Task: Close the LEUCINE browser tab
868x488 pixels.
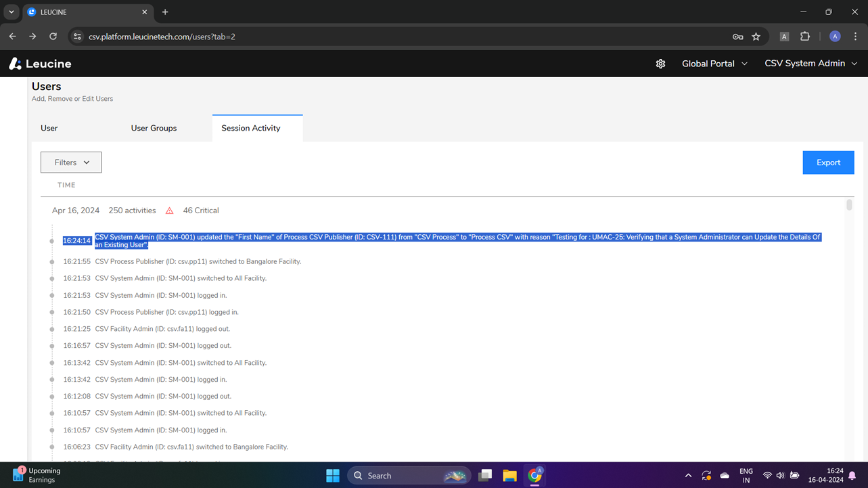Action: (x=145, y=12)
